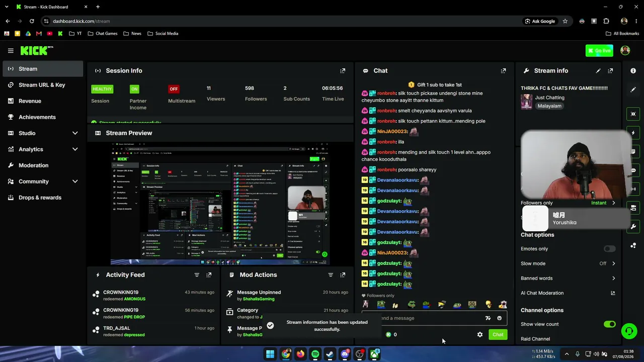This screenshot has height=362, width=644.
Task: Filter the Mod Actions list
Action: pos(331,275)
